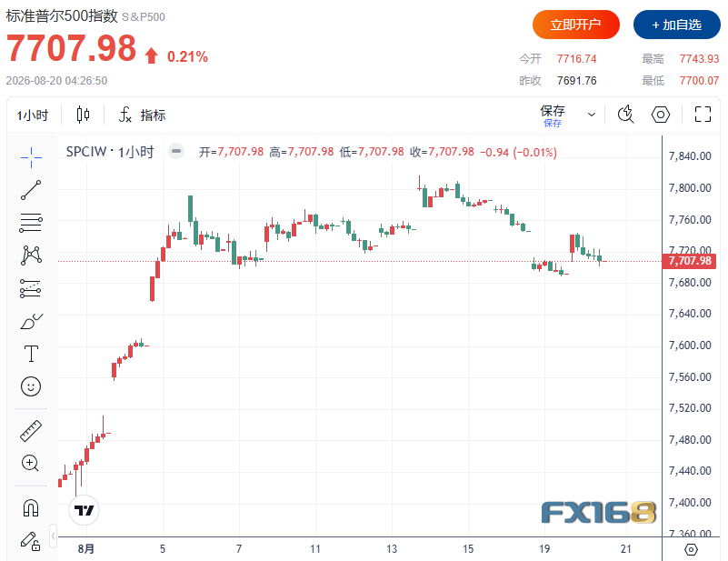Toggle magnet mode for drawings
Viewport: 728px width, 561px height.
tap(31, 507)
